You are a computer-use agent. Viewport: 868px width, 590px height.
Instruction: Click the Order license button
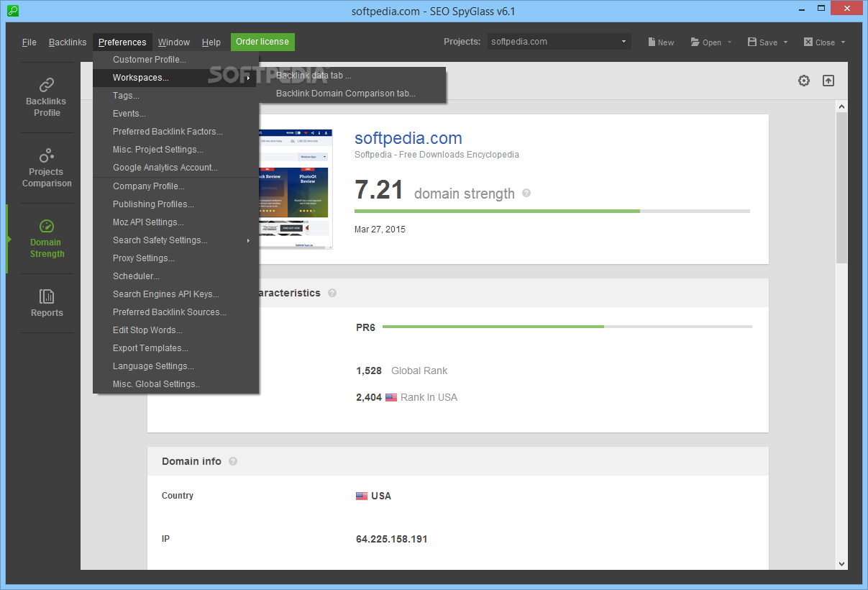(262, 42)
